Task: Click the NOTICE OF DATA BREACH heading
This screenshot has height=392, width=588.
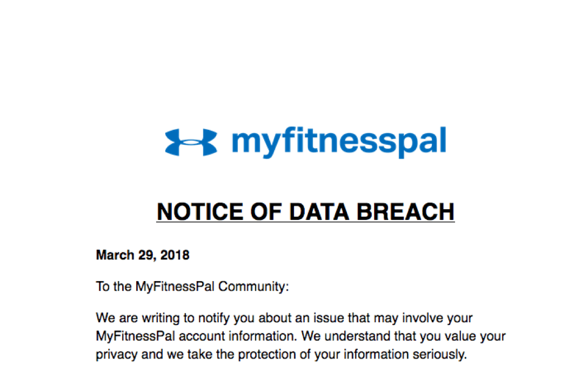Action: [x=305, y=211]
